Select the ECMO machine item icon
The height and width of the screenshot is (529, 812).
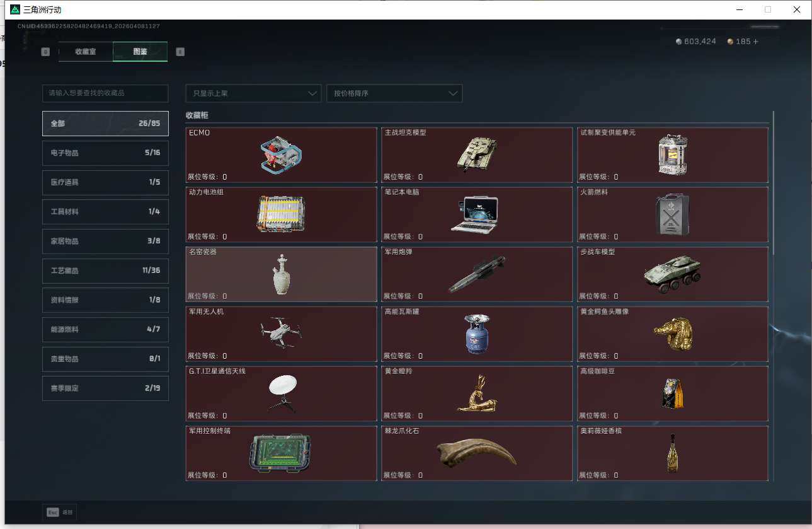click(281, 155)
